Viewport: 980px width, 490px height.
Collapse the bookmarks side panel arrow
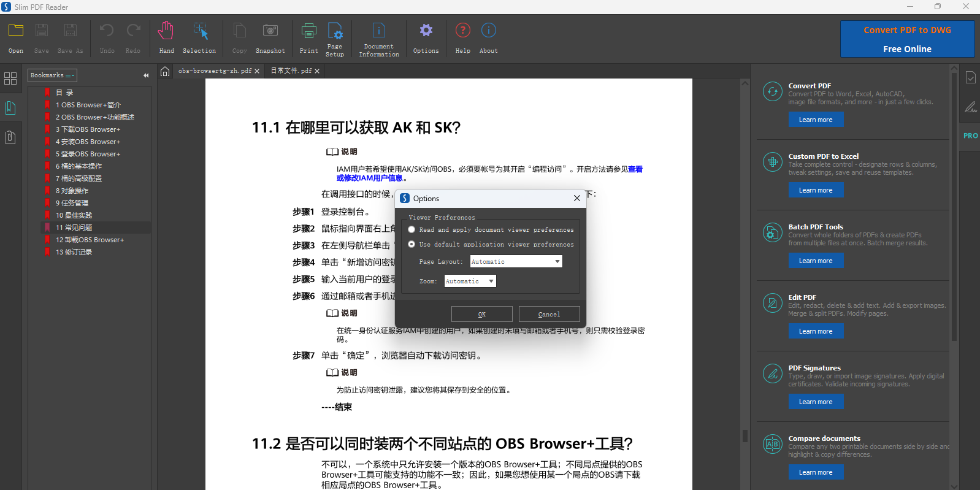click(x=146, y=75)
